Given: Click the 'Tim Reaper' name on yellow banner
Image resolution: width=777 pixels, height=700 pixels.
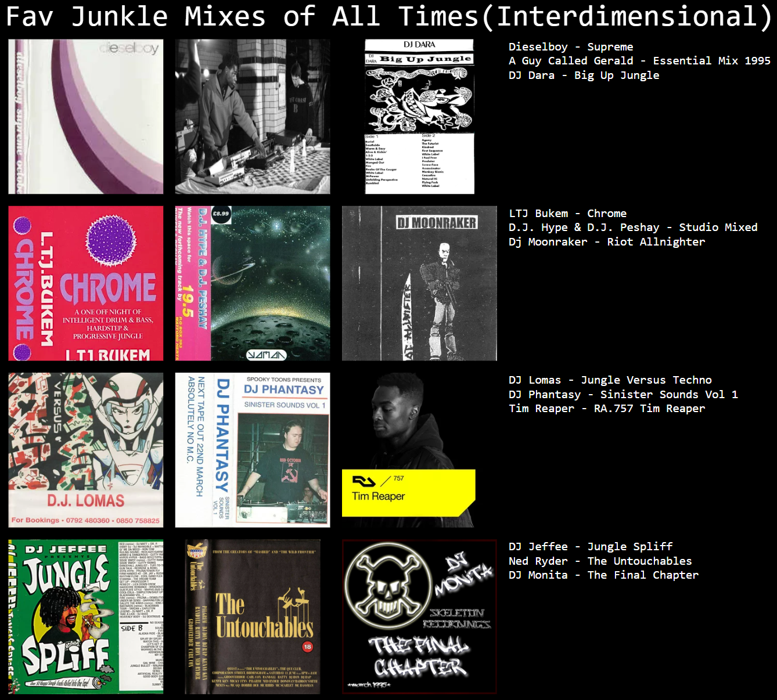Looking at the screenshot, I should pos(378,496).
